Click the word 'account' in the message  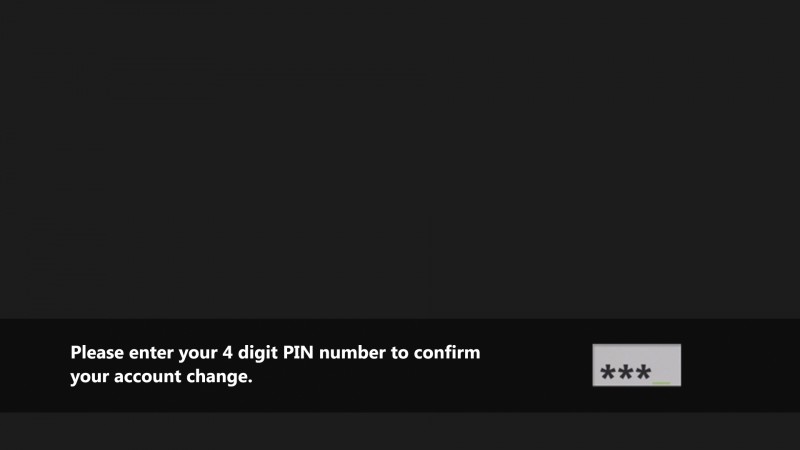click(x=147, y=377)
